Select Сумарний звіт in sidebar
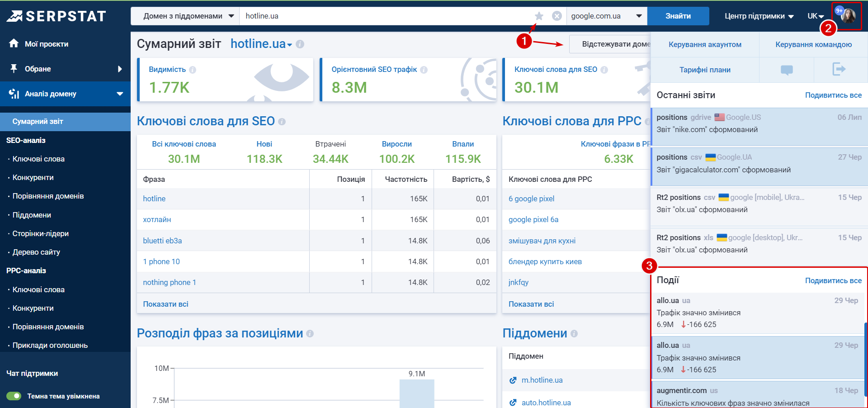868x408 pixels. 65,122
